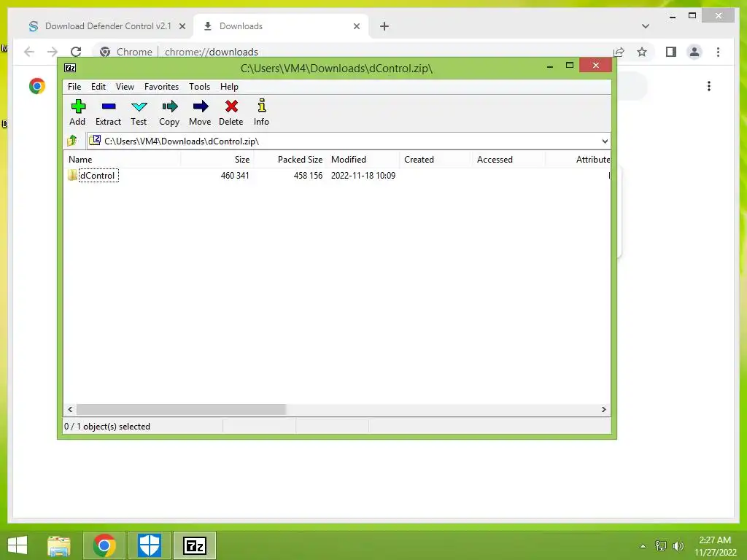Open network icon in system tray

click(661, 546)
